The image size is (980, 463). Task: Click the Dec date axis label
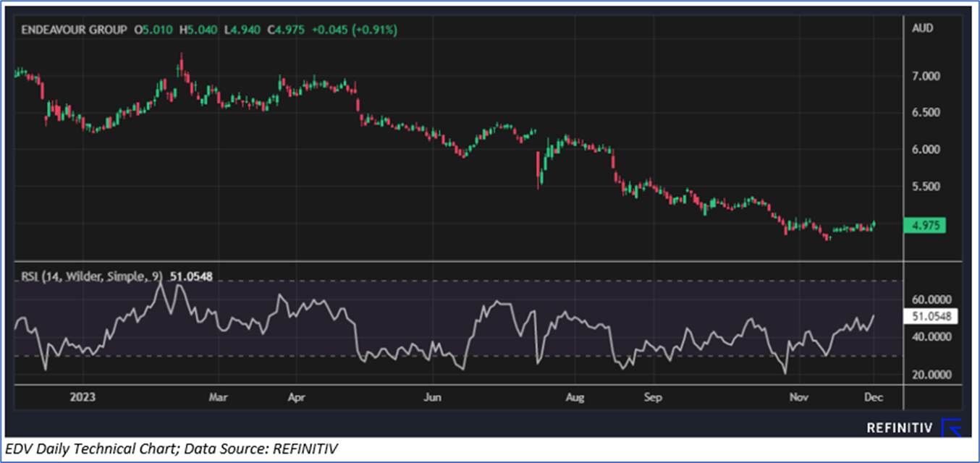874,397
